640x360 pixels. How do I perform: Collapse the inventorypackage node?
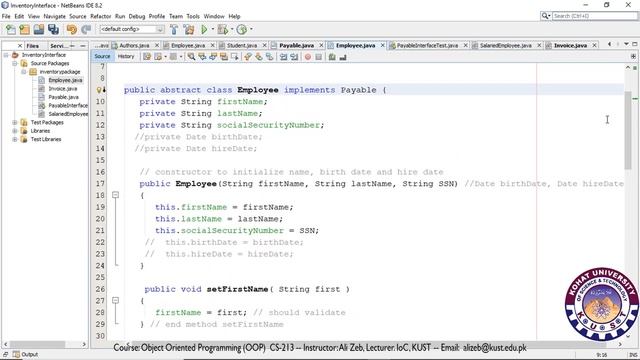pyautogui.click(x=24, y=72)
